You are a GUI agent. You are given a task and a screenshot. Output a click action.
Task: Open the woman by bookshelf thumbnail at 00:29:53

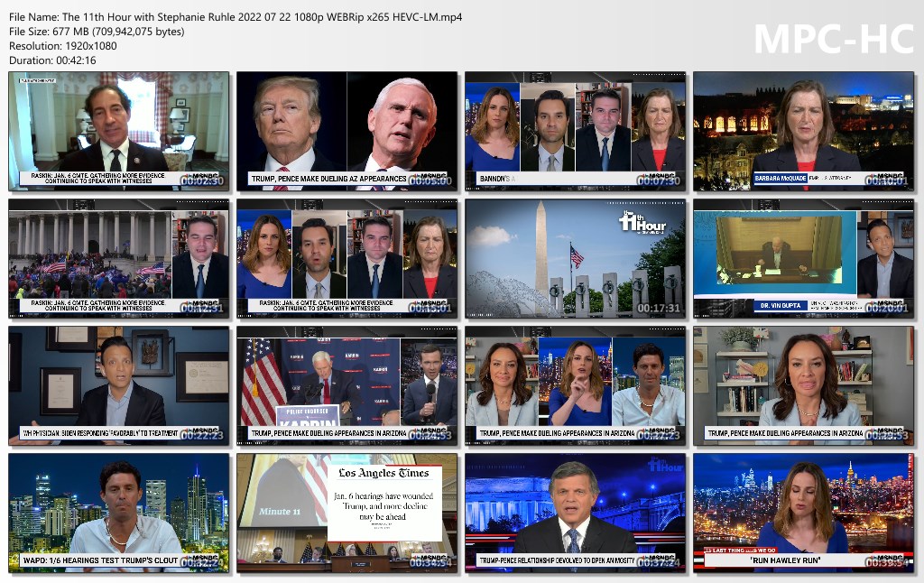[803, 386]
